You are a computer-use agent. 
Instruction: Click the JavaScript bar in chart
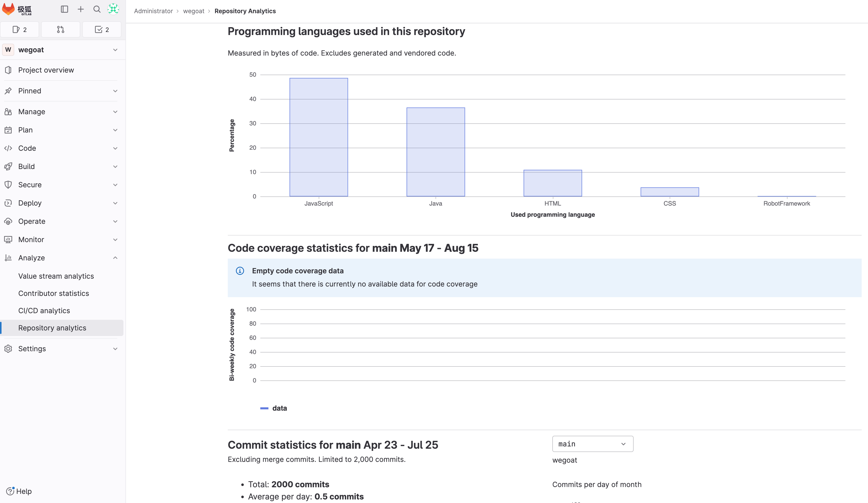point(319,138)
